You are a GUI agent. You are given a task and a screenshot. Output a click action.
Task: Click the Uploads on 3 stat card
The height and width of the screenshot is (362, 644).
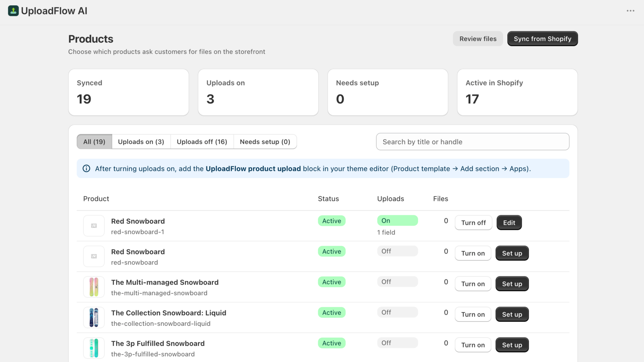258,92
